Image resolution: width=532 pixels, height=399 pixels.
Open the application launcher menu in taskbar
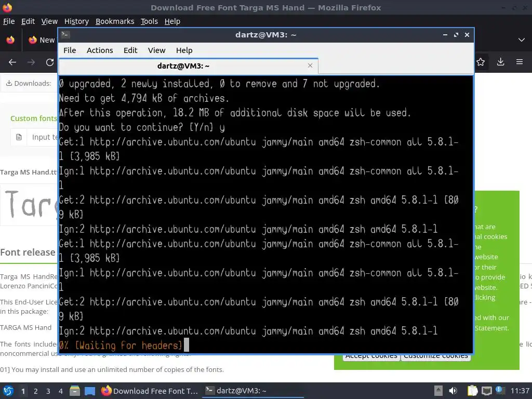(8, 391)
